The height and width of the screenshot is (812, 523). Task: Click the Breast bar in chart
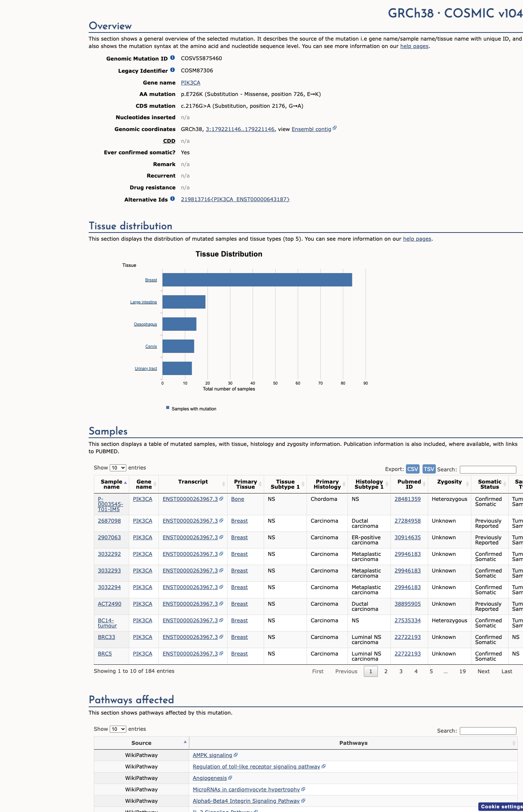257,280
